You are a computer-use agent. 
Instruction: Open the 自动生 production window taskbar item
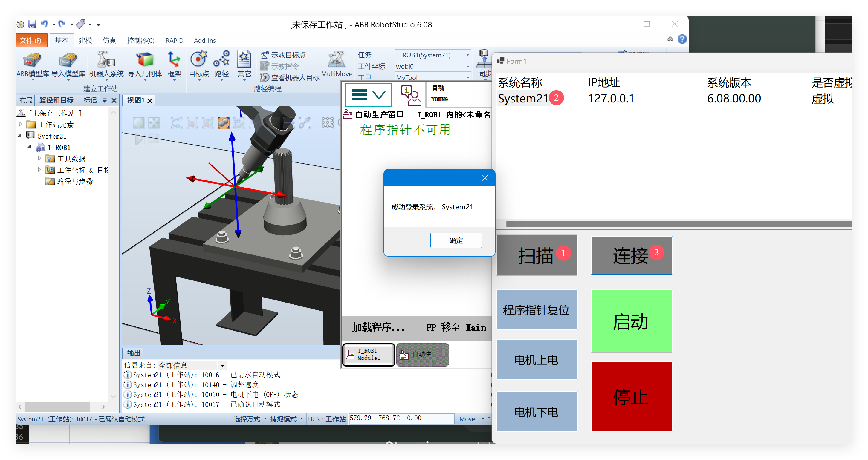pyautogui.click(x=422, y=354)
